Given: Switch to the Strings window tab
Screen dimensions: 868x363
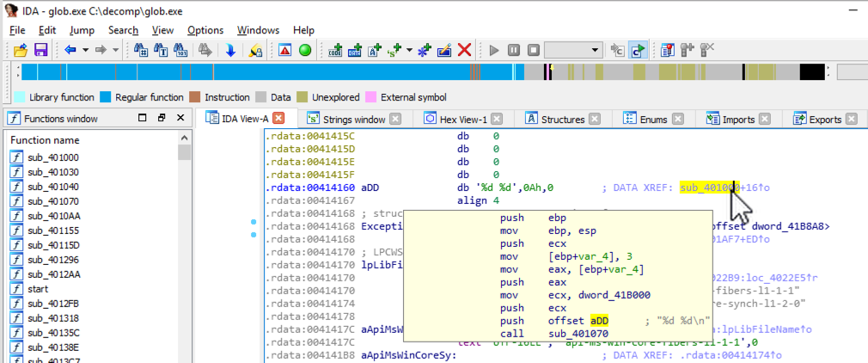Looking at the screenshot, I should (x=352, y=119).
